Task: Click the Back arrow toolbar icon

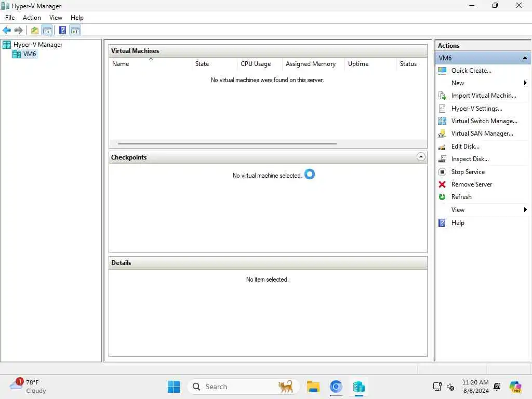Action: coord(7,31)
